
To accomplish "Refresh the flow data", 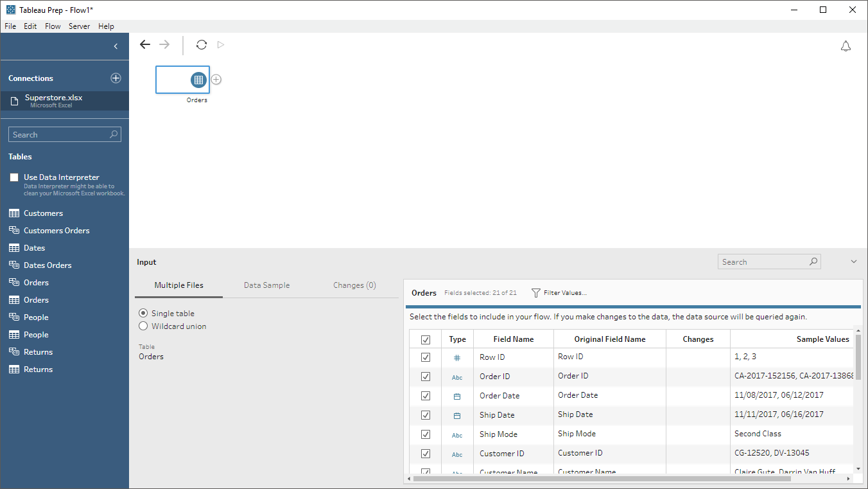I will [202, 44].
